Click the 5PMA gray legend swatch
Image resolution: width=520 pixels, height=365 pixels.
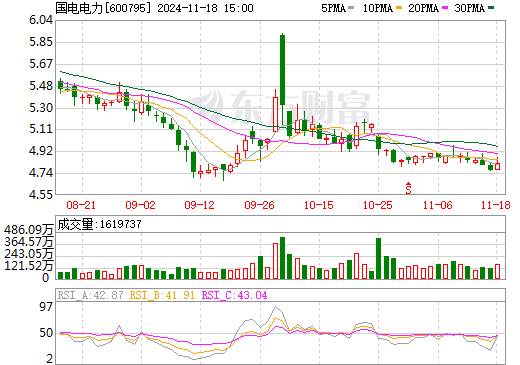tap(351, 8)
